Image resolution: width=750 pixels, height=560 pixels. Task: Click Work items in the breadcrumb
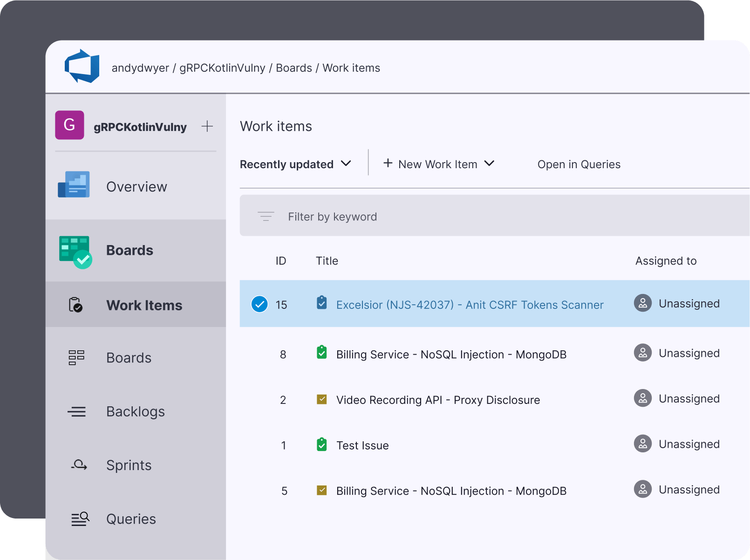click(x=351, y=68)
